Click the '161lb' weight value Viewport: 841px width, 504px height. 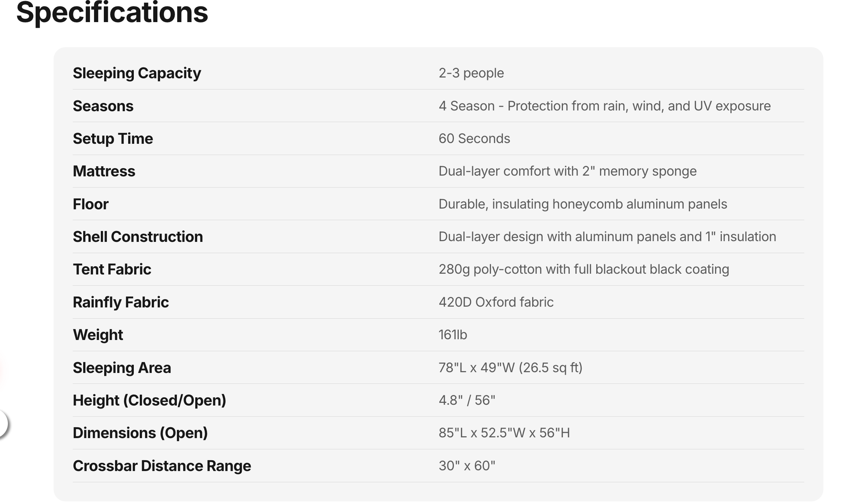(453, 335)
